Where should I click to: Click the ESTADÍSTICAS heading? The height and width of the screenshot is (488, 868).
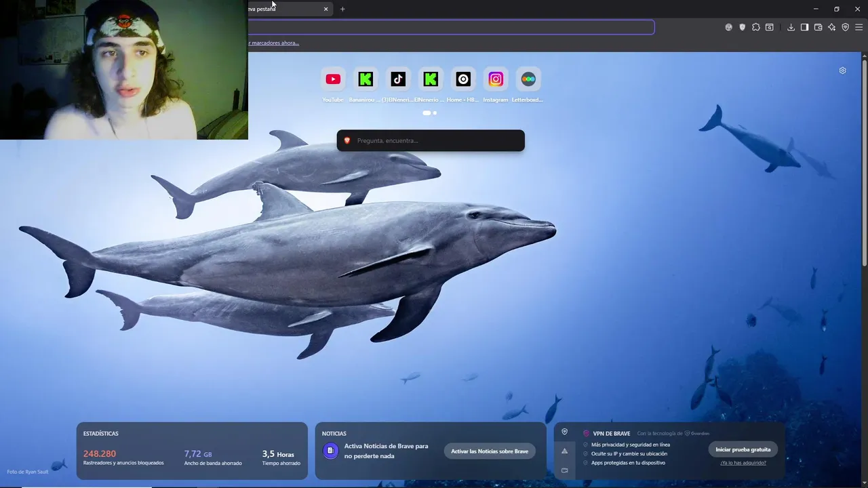(x=101, y=433)
